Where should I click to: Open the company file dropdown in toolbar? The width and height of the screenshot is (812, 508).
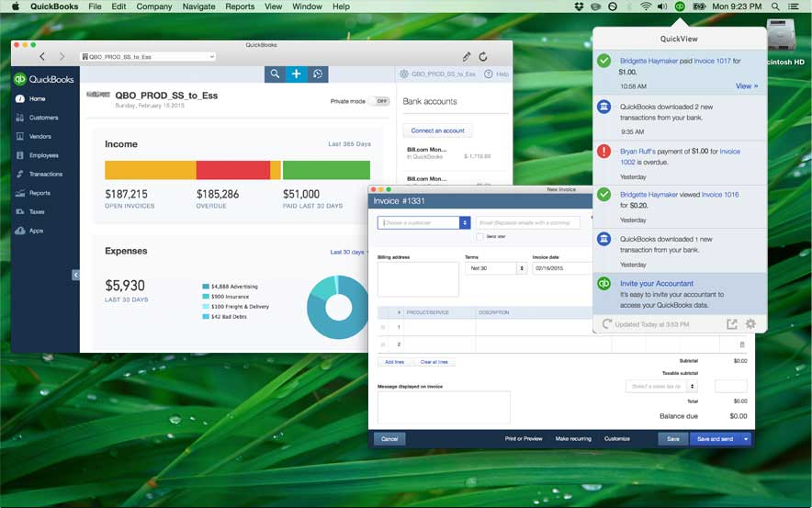148,56
